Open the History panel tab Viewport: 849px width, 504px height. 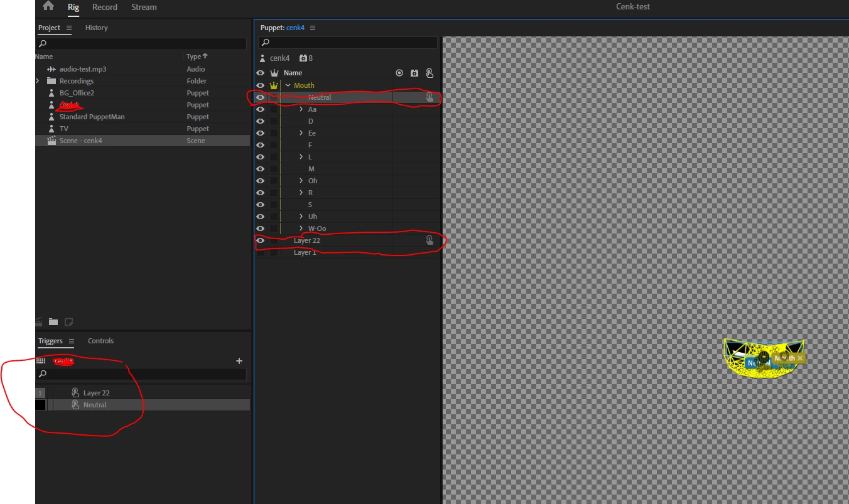tap(96, 28)
